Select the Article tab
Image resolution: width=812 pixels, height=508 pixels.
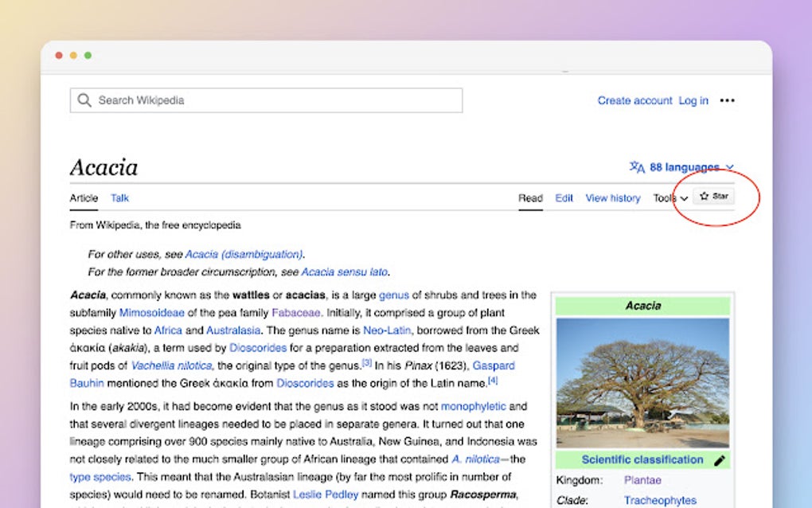83,198
